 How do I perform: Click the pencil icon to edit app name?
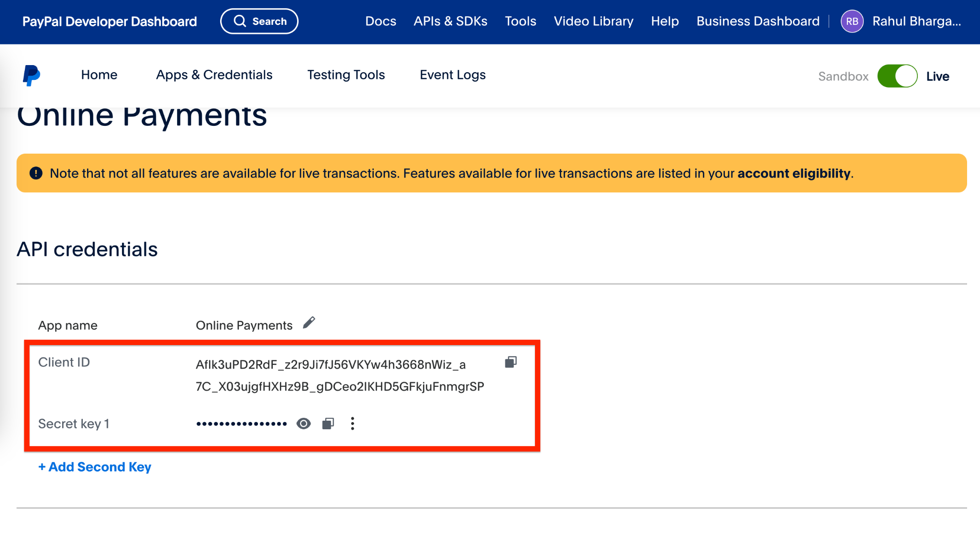309,323
